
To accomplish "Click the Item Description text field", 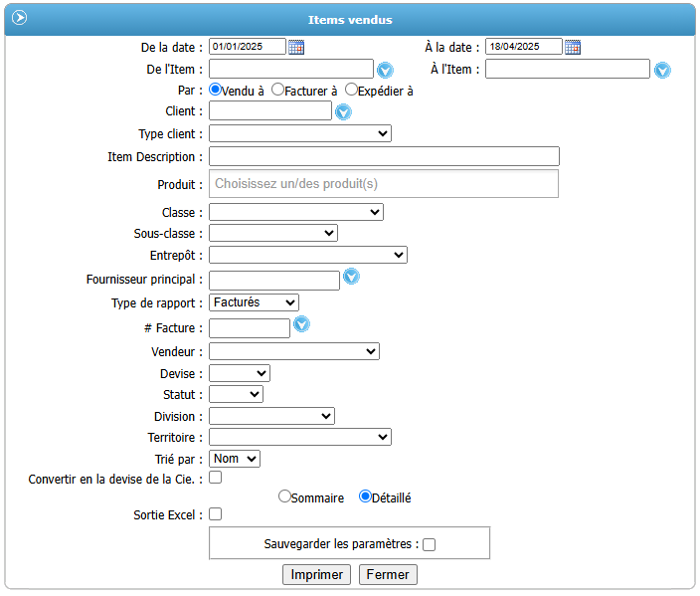I will tap(384, 156).
